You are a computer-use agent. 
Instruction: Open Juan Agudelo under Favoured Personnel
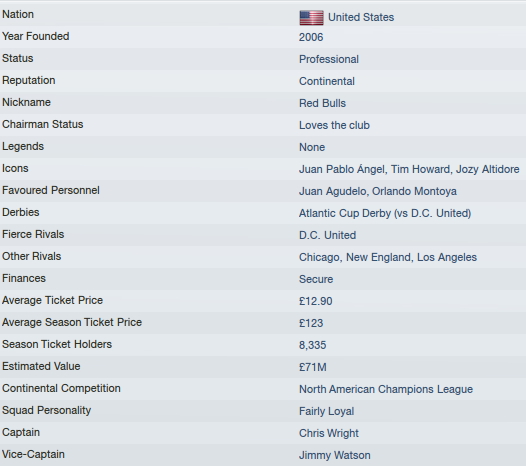point(333,191)
